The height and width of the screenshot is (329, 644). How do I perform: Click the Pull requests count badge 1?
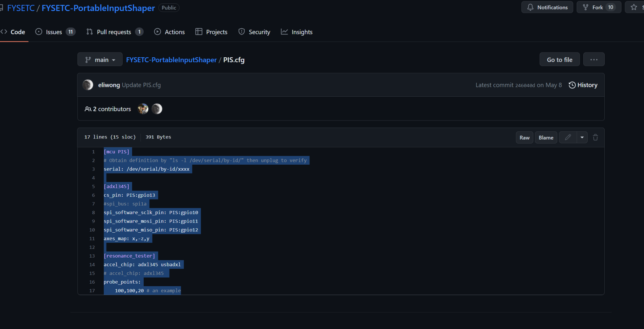[139, 32]
